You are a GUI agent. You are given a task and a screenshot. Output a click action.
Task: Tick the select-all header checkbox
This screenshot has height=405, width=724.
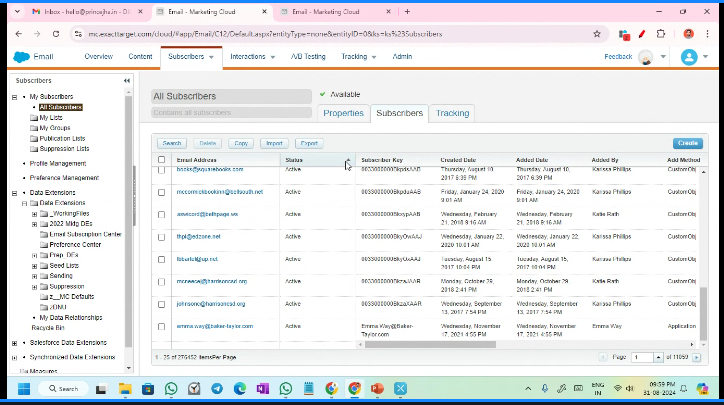[161, 159]
